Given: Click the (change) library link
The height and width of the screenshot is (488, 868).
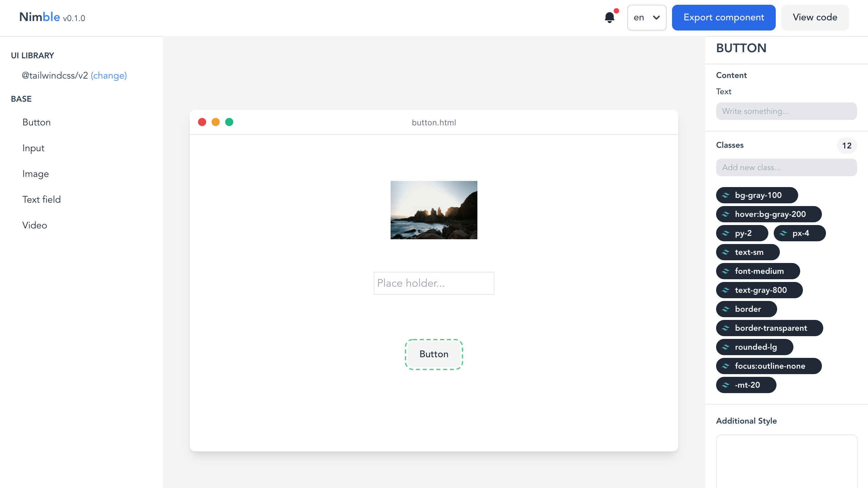Looking at the screenshot, I should click(108, 76).
